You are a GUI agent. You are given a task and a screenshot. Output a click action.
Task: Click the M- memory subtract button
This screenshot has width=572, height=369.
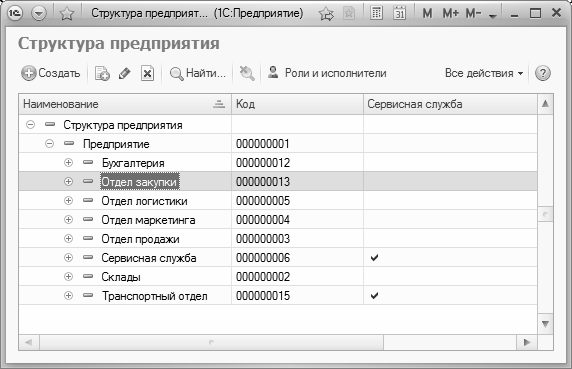474,14
